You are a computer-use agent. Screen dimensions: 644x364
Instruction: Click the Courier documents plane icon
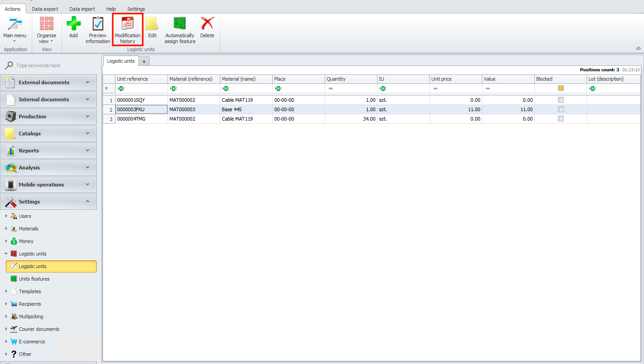point(14,329)
